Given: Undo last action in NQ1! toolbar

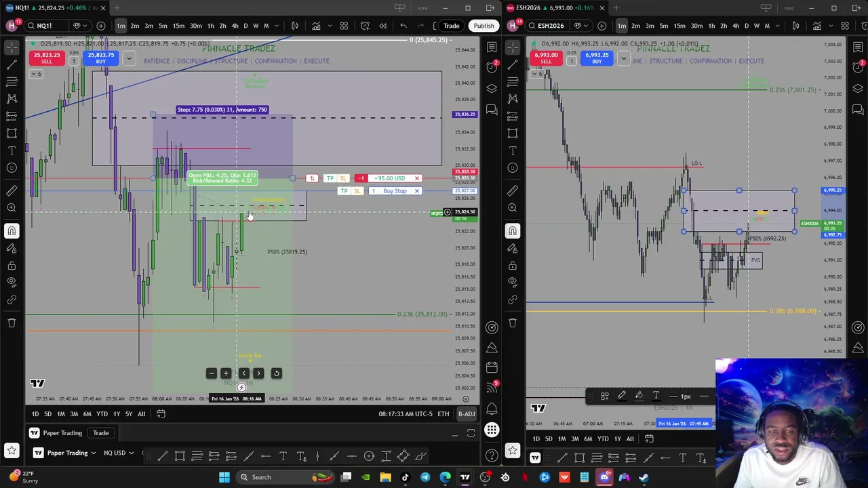Looking at the screenshot, I should click(x=403, y=26).
